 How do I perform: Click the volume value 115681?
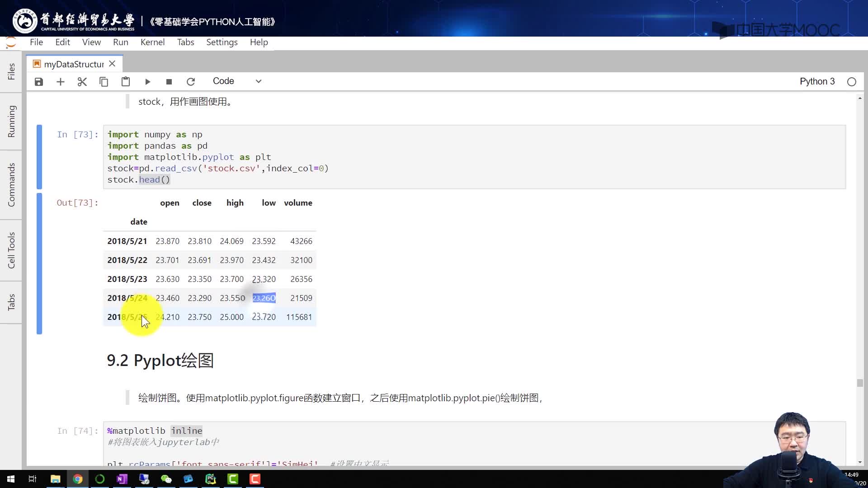[x=299, y=317]
